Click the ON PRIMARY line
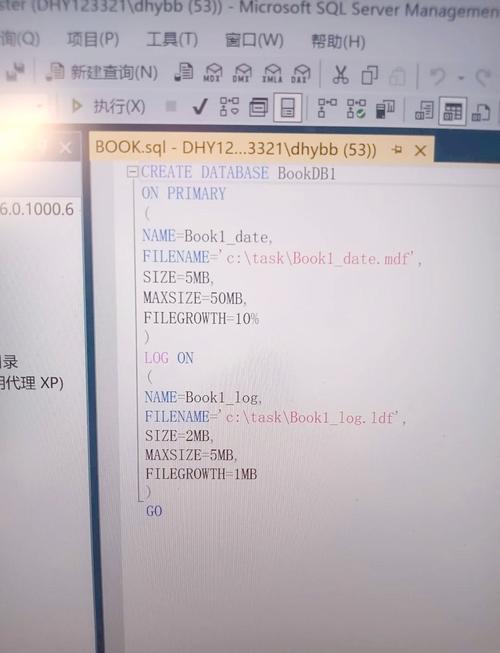This screenshot has height=653, width=500. [x=183, y=194]
